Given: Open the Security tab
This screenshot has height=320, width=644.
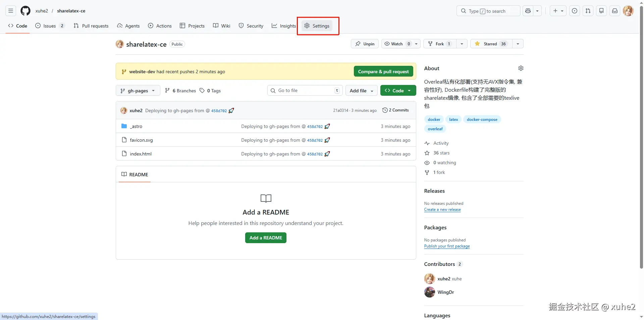Looking at the screenshot, I should [x=251, y=26].
